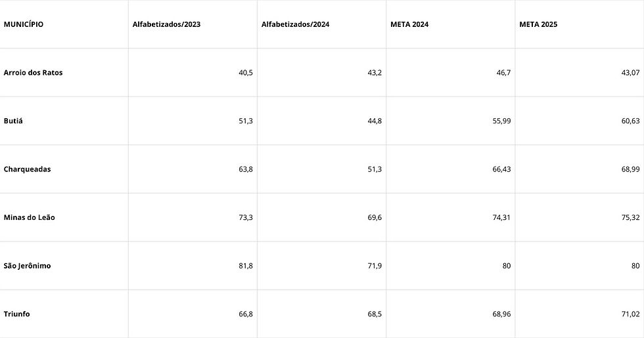
Task: Select Charqueadas META 2024 value 66,43
Action: coord(501,169)
